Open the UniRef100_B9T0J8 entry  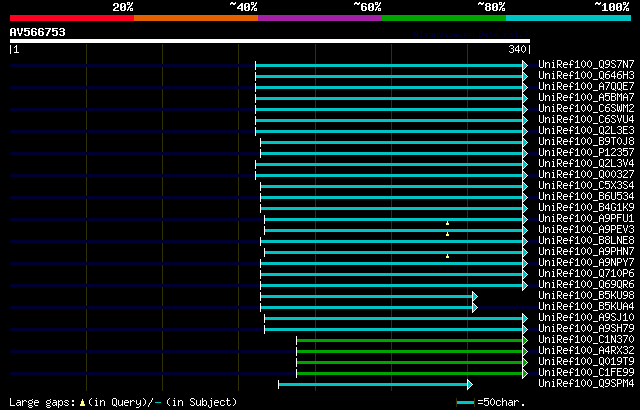click(586, 142)
